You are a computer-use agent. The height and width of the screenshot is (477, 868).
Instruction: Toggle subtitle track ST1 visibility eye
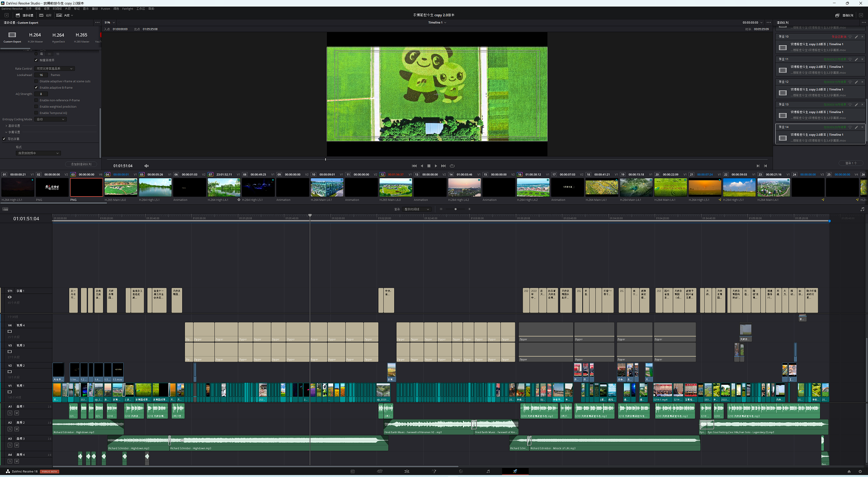[9, 297]
